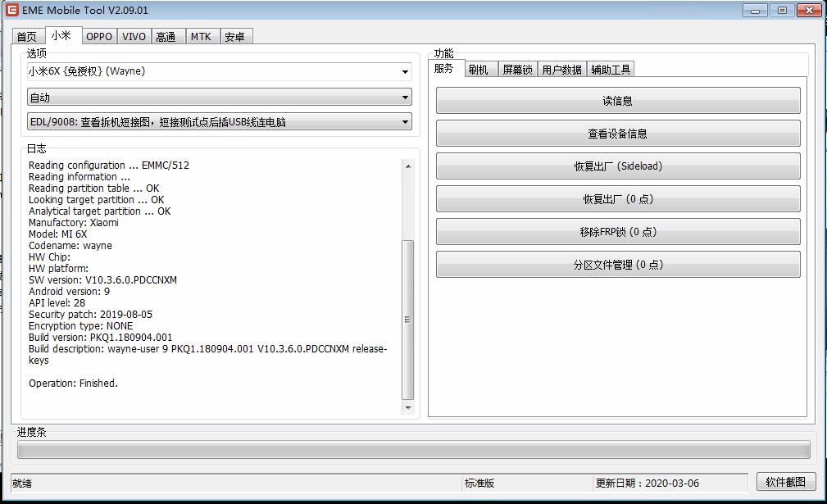Image resolution: width=827 pixels, height=504 pixels.
Task: Open the 首页 tab
Action: click(x=27, y=36)
